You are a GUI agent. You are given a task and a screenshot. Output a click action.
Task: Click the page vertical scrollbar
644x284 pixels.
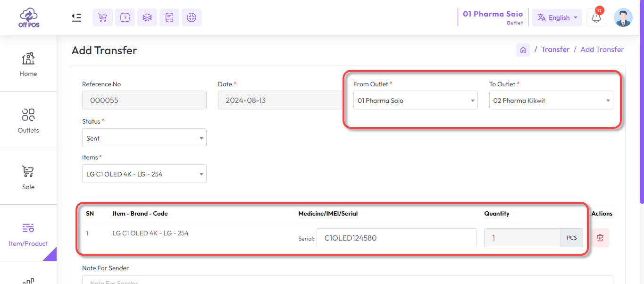click(x=642, y=101)
